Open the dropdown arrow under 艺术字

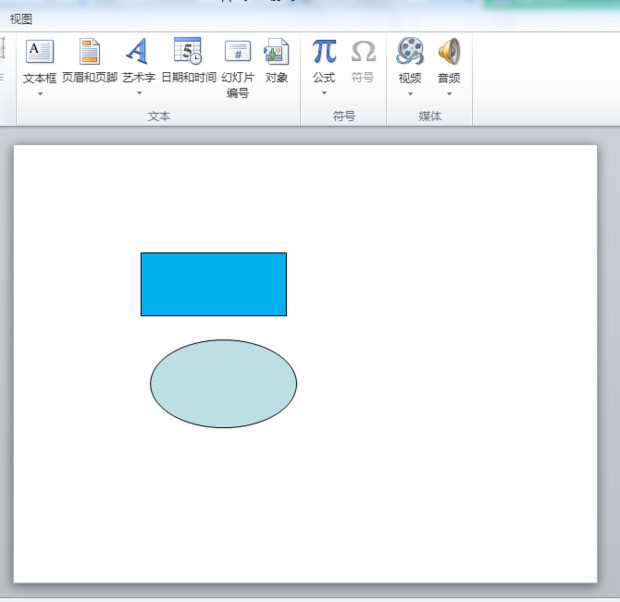click(x=139, y=94)
